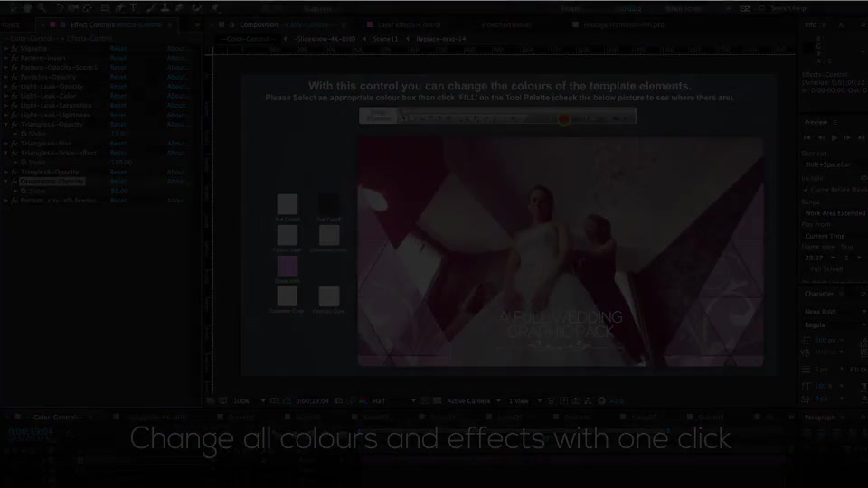Collapse the Ornaments-Opacity effect
Image resolution: width=868 pixels, height=488 pixels.
tap(6, 182)
